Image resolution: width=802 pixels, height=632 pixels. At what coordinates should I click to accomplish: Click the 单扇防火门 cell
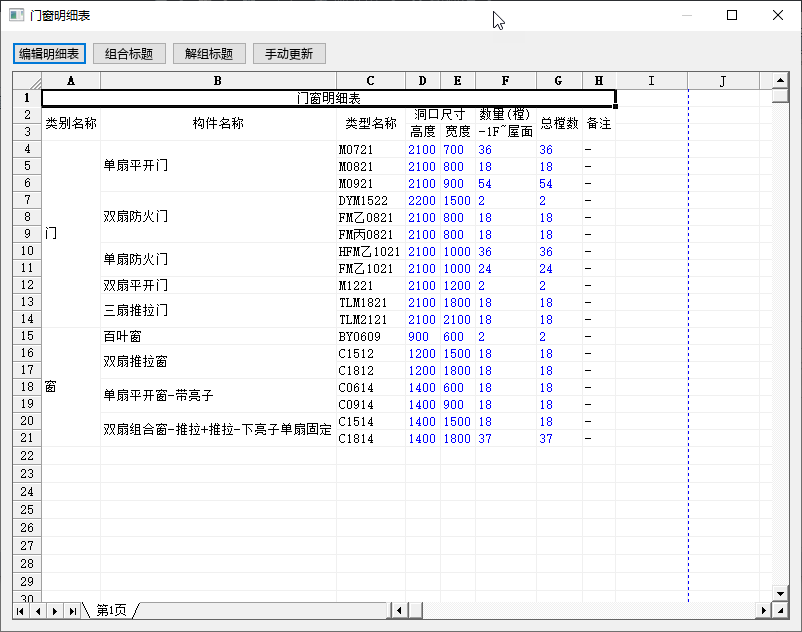click(x=218, y=259)
